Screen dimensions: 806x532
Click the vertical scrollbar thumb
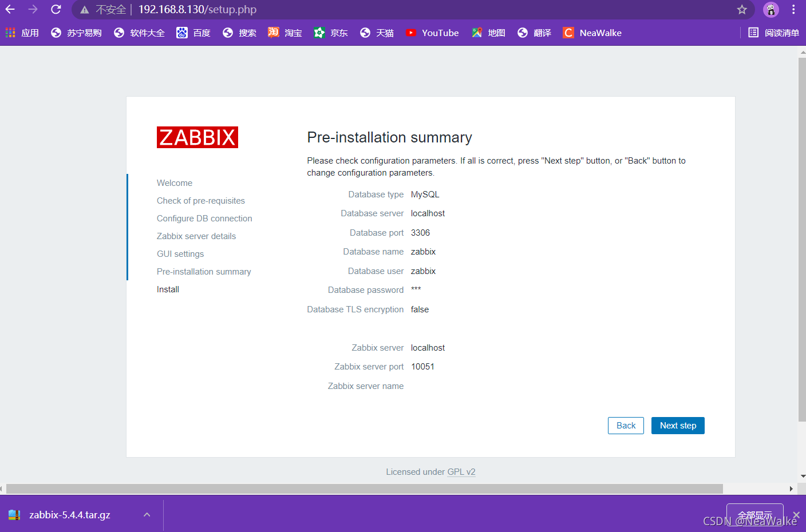coord(802,239)
